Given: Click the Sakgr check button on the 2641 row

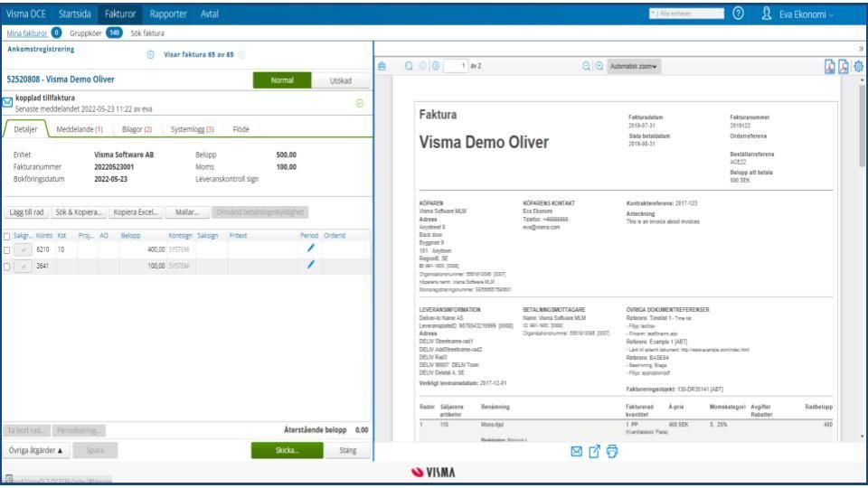Looking at the screenshot, I should tap(24, 267).
